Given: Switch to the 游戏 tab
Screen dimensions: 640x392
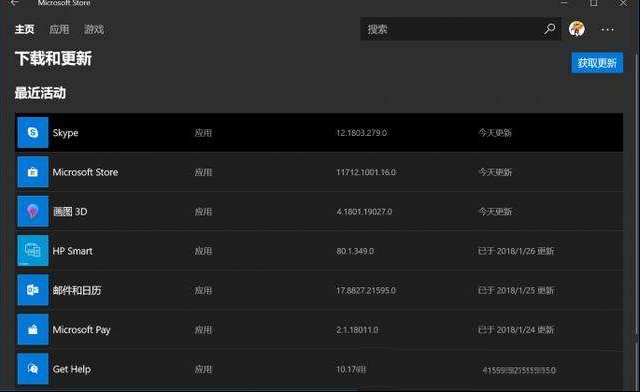Looking at the screenshot, I should (x=94, y=29).
